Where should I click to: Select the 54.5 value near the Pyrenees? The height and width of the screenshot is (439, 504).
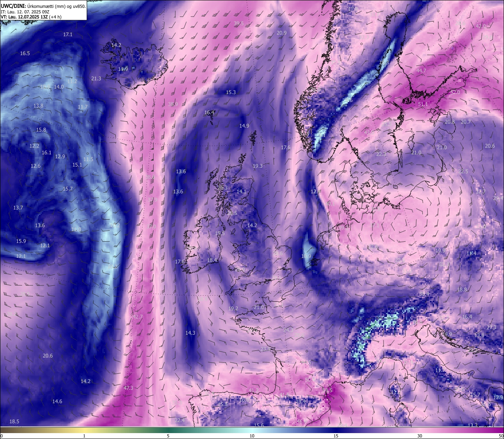(x=327, y=391)
